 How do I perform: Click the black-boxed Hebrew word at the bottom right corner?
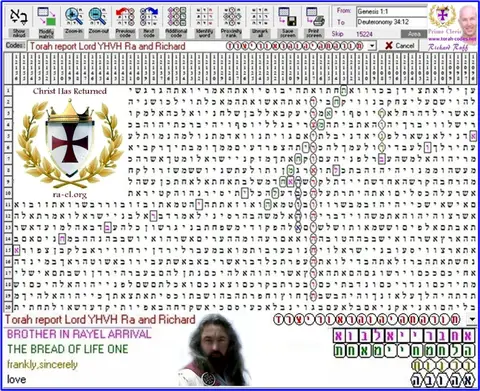click(442, 380)
